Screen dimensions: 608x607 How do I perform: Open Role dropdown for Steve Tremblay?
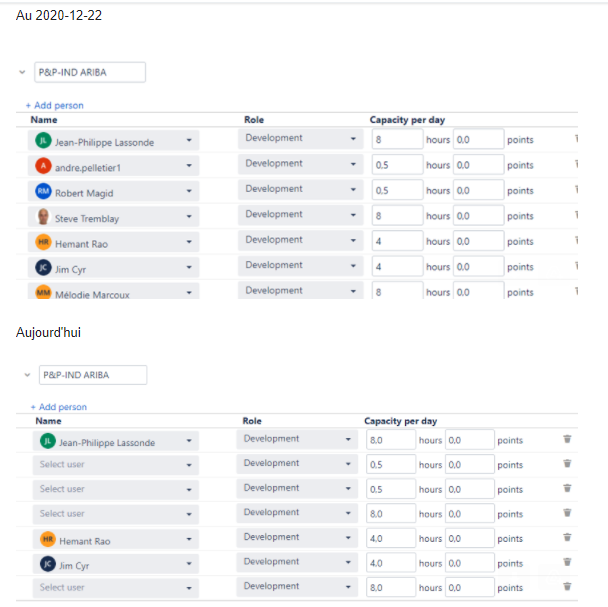[301, 215]
